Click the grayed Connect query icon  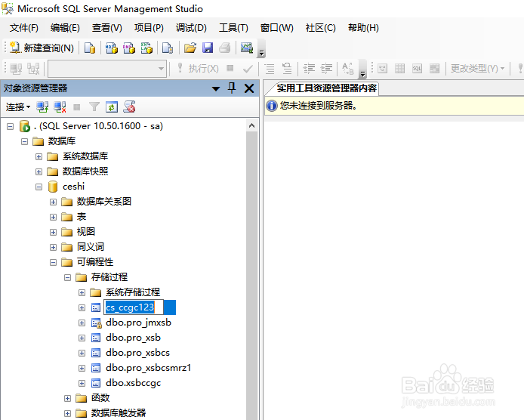point(16,69)
